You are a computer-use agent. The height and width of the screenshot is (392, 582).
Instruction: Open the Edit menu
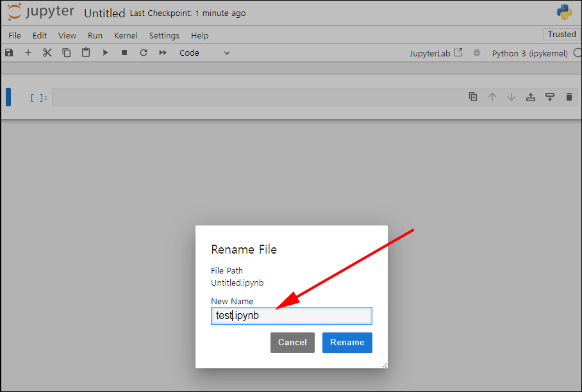pyautogui.click(x=39, y=36)
